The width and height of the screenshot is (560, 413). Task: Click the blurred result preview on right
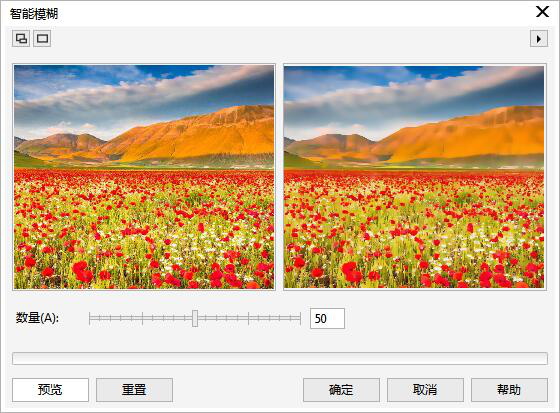(414, 177)
